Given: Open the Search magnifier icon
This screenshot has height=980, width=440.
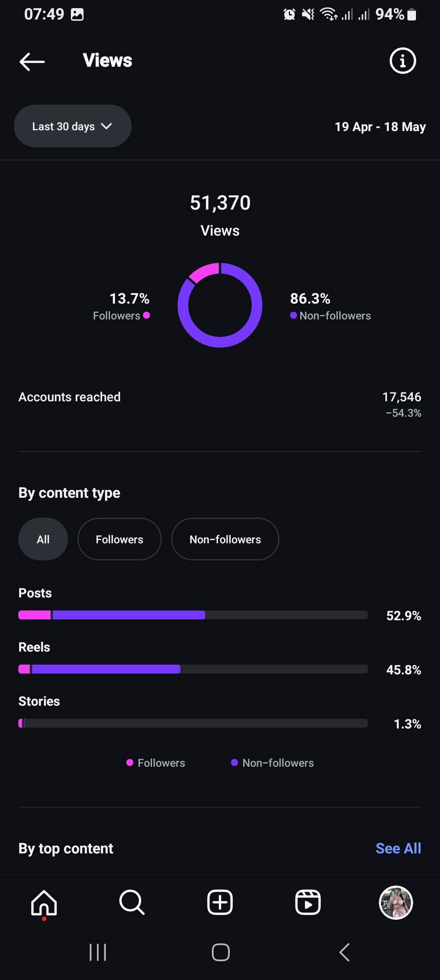Looking at the screenshot, I should pyautogui.click(x=132, y=902).
